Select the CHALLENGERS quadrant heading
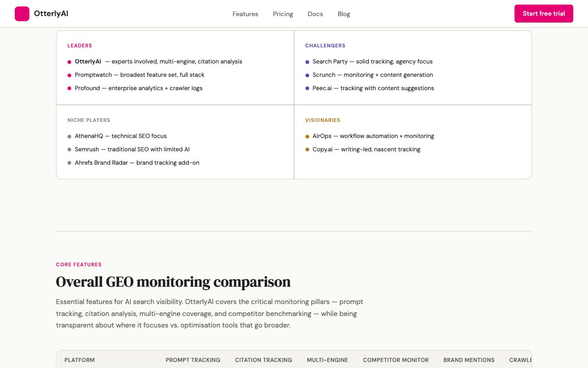The width and height of the screenshot is (588, 368). 325,46
